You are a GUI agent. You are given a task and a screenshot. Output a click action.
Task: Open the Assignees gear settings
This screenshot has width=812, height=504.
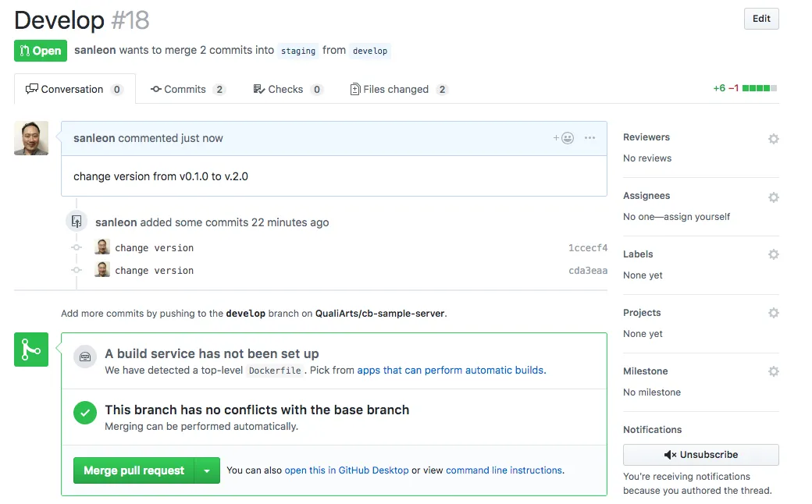tap(773, 197)
